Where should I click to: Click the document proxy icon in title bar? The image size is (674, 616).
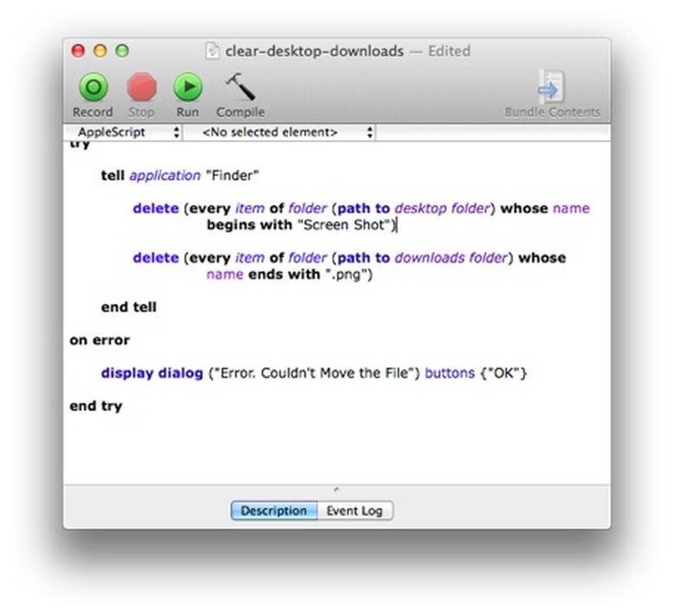pyautogui.click(x=213, y=51)
